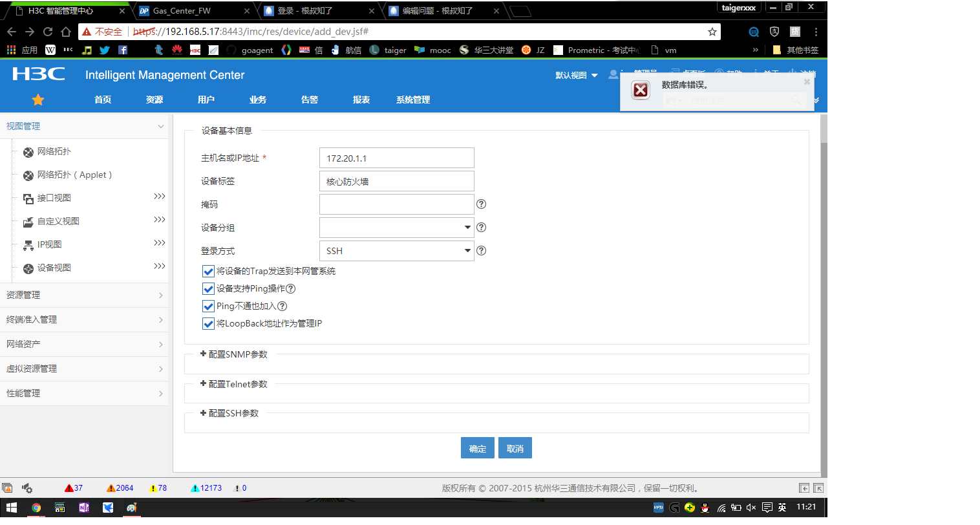Disable the Ping不通也加入 option
980x525 pixels.
[208, 306]
